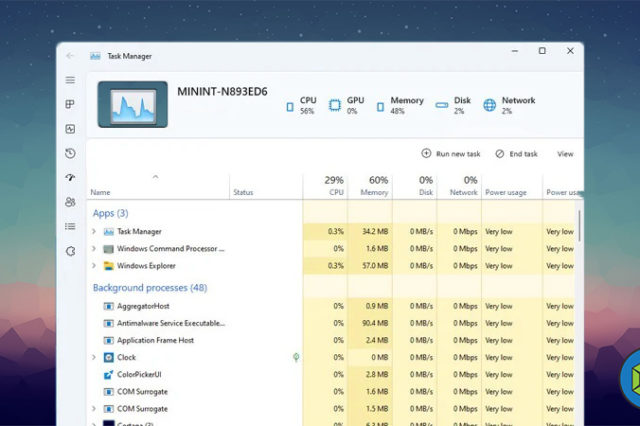Click the back arrow in title bar
640x426 pixels.
69,56
